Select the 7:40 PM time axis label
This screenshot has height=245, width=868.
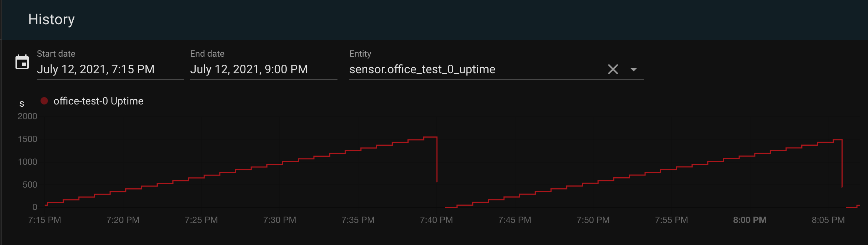tap(436, 220)
